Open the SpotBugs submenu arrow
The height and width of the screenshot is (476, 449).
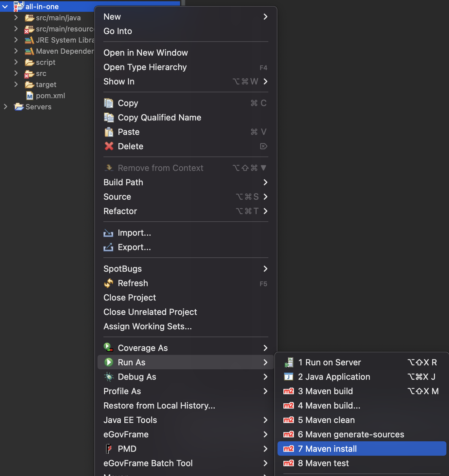tap(265, 269)
